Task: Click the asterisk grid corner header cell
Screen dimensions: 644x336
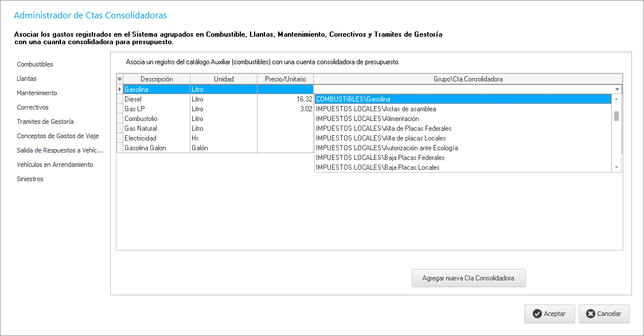Action: tap(119, 79)
